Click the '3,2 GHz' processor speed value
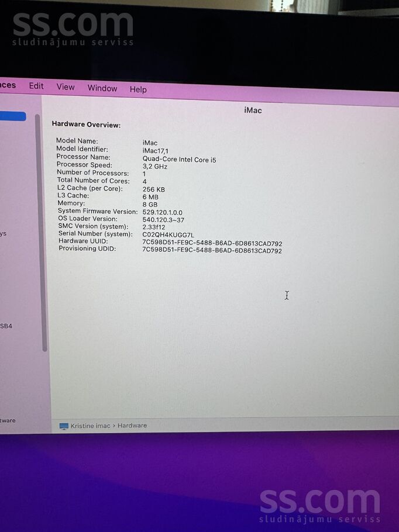 coord(155,167)
